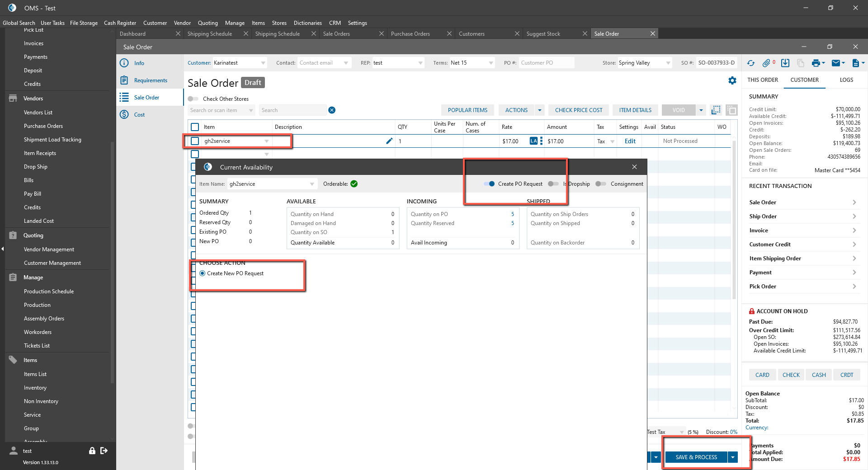Expand the Save & Process dropdown arrow

[733, 457]
